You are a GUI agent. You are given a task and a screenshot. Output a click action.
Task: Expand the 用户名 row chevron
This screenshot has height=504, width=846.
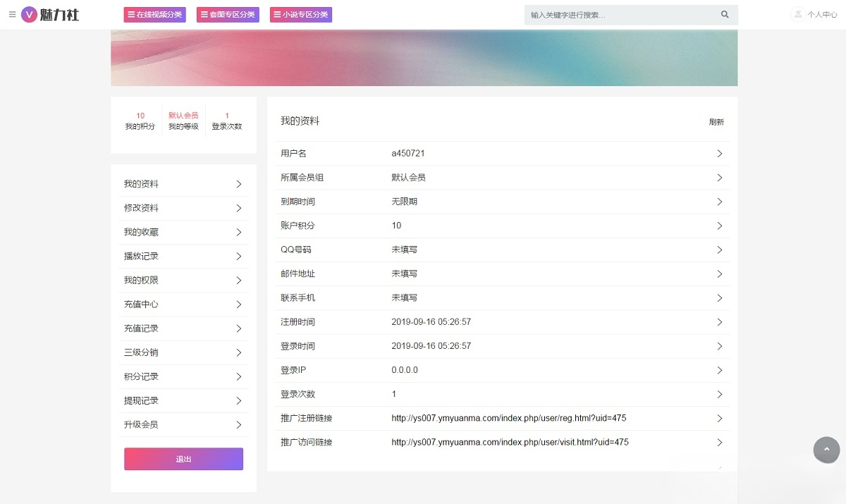[x=720, y=153]
